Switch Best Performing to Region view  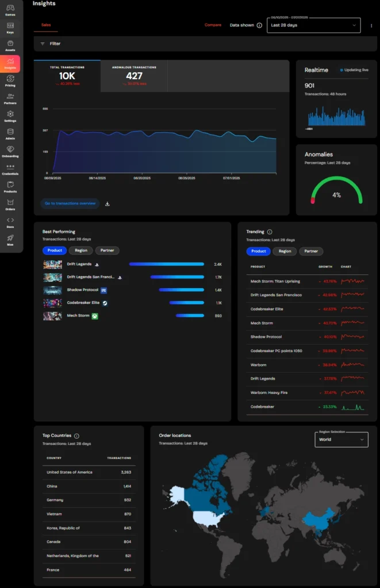81,250
